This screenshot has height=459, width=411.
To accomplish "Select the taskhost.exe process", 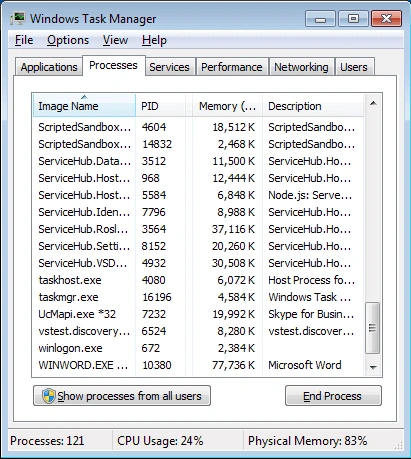I will coord(197,280).
